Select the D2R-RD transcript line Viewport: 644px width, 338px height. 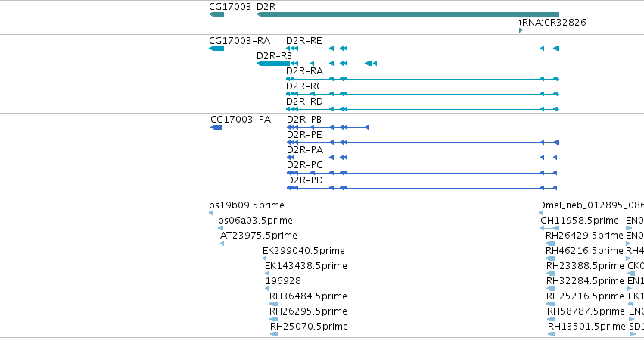point(422,109)
